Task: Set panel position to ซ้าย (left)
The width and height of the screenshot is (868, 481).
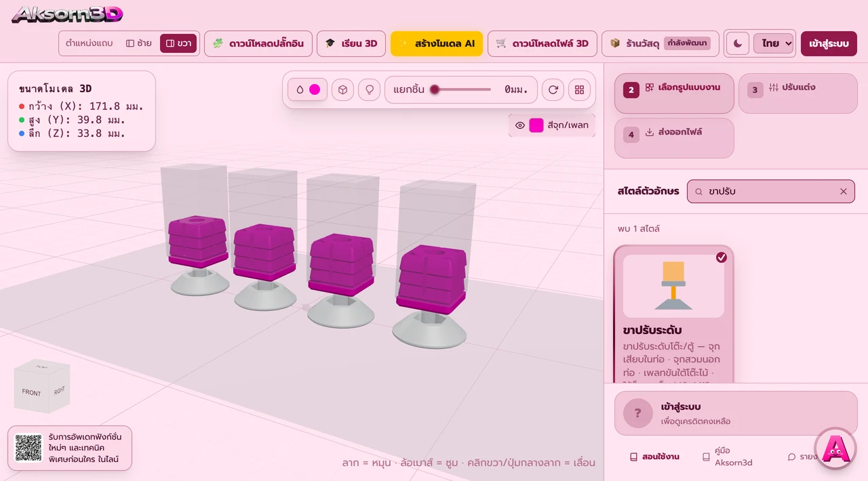Action: (138, 43)
